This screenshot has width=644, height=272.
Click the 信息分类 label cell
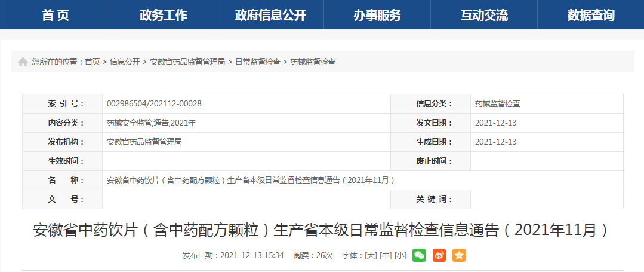click(431, 103)
